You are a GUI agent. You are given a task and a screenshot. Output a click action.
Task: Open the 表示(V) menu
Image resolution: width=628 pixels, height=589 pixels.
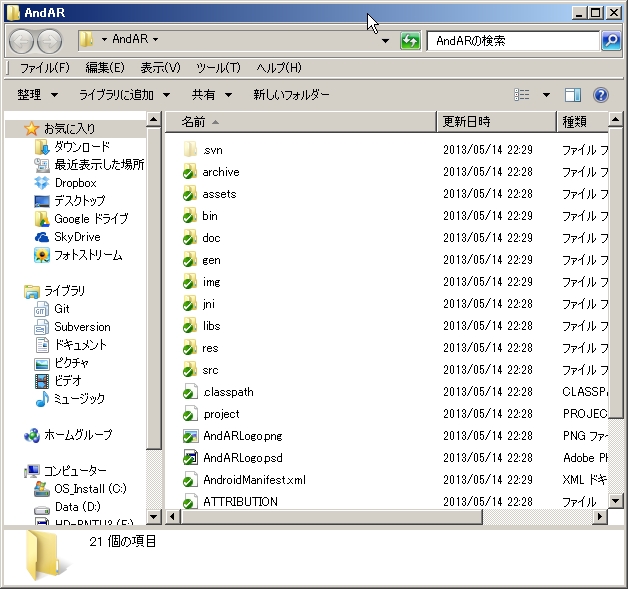pos(160,68)
